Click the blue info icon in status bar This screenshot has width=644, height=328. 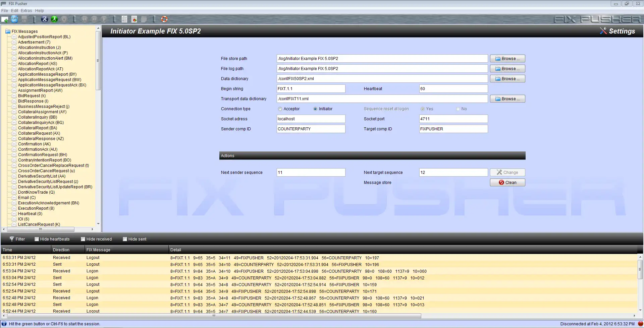click(x=4, y=324)
